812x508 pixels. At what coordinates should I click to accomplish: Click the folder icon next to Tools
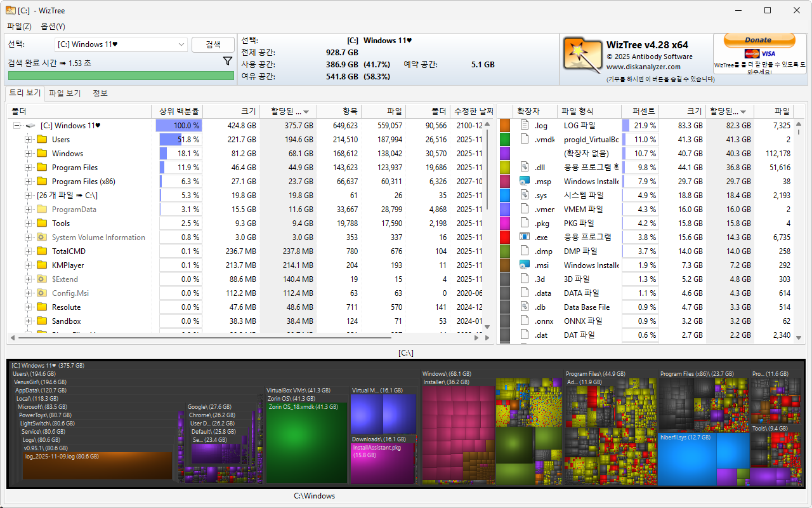tap(43, 224)
